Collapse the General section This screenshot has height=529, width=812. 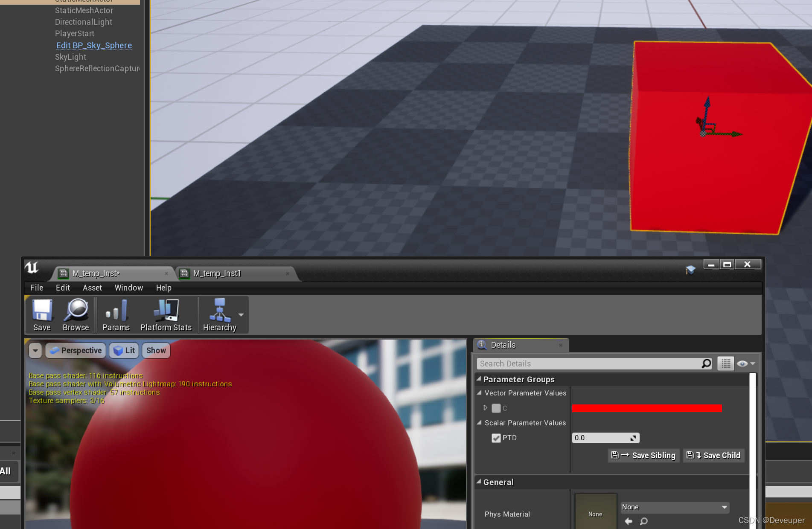[x=479, y=481]
